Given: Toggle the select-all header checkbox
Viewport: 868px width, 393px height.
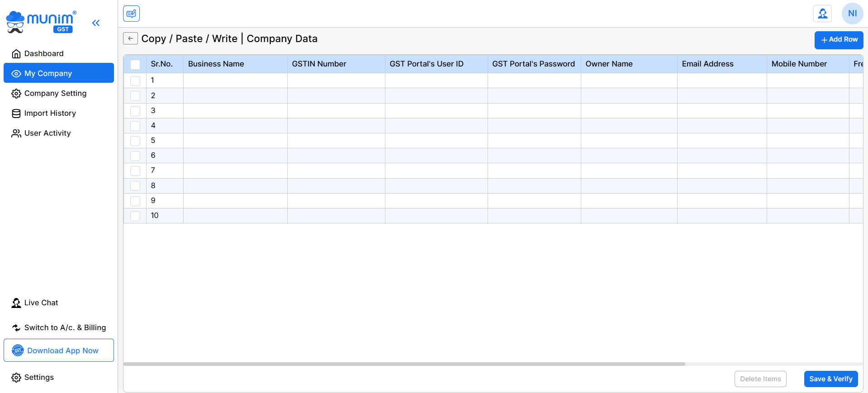Looking at the screenshot, I should (x=135, y=64).
